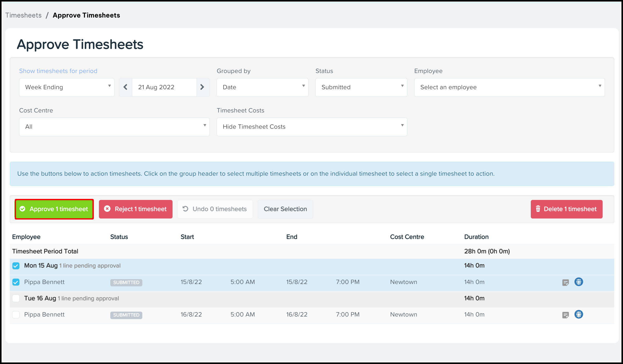Select Pippa Bennett's 16/8/22 timesheet checkbox
Image resolution: width=623 pixels, height=364 pixels.
click(16, 315)
